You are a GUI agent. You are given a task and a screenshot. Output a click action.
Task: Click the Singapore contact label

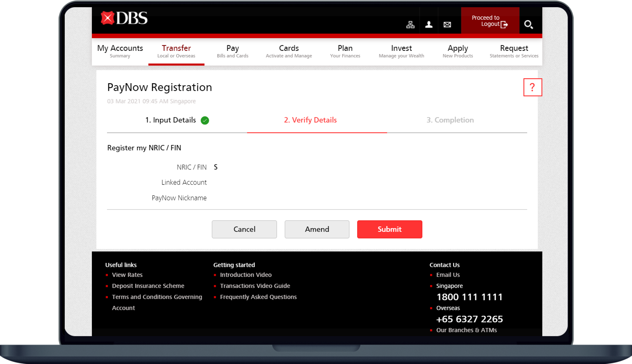pyautogui.click(x=449, y=286)
